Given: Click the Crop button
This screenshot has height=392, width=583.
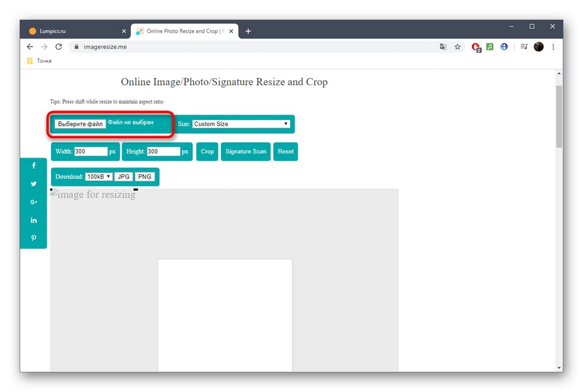Looking at the screenshot, I should coord(207,152).
